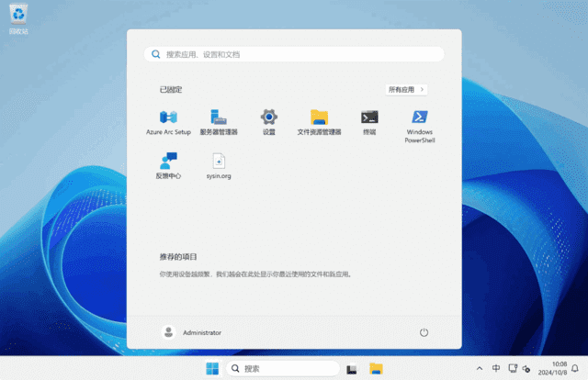This screenshot has width=588, height=380.
Task: Open Task View on the taskbar
Action: pos(352,369)
